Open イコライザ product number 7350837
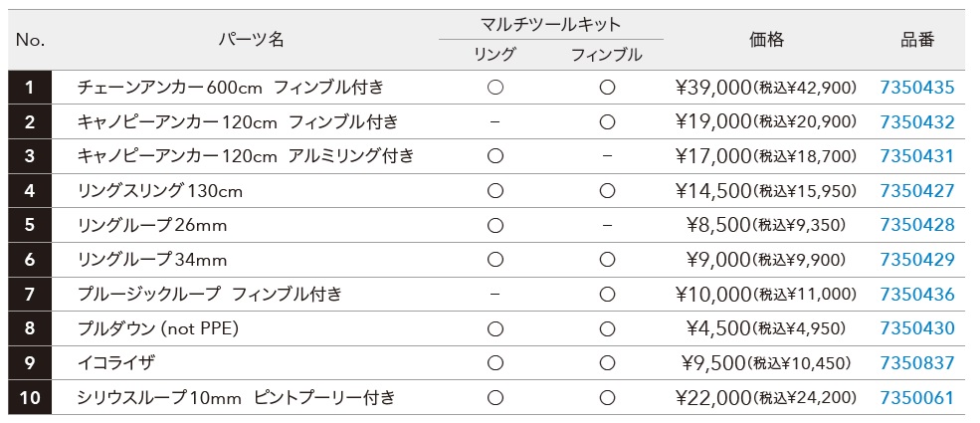Screen dimensions: 980x423 pos(917,363)
